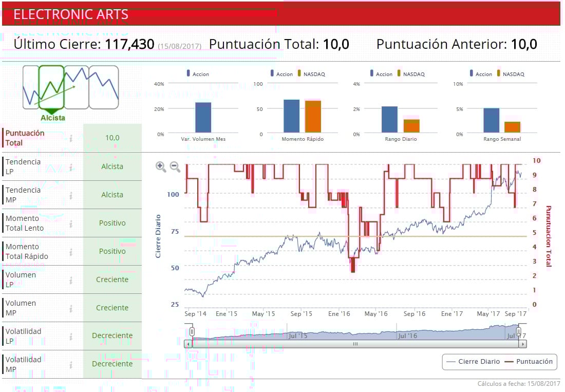Click the Jul '16 label in navigator
This screenshot has width=565, height=392.
407,336
